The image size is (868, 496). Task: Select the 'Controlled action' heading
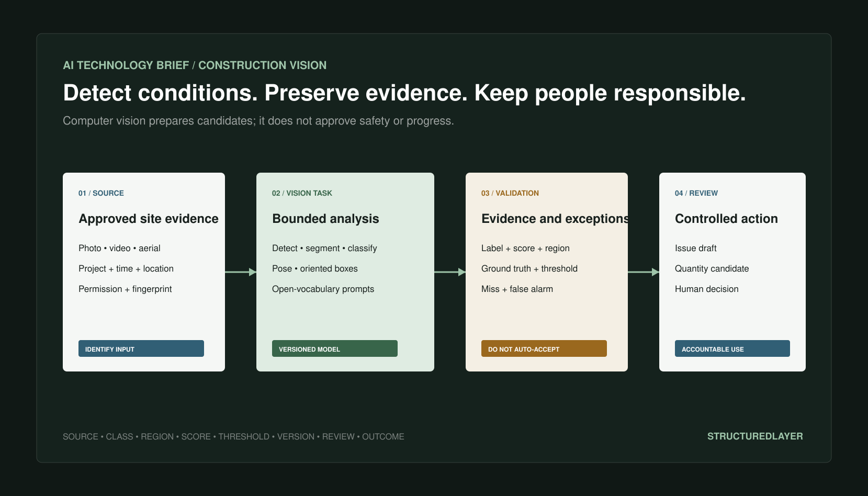tap(726, 219)
